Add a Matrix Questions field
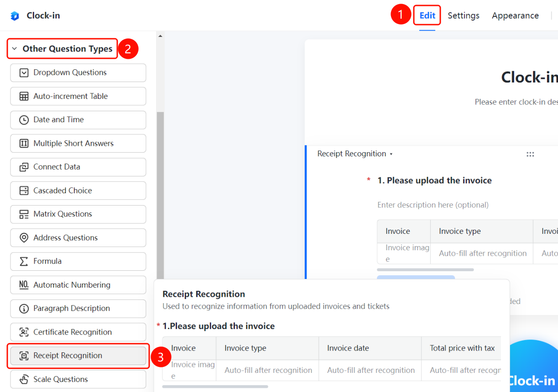The image size is (558, 392). coord(78,214)
